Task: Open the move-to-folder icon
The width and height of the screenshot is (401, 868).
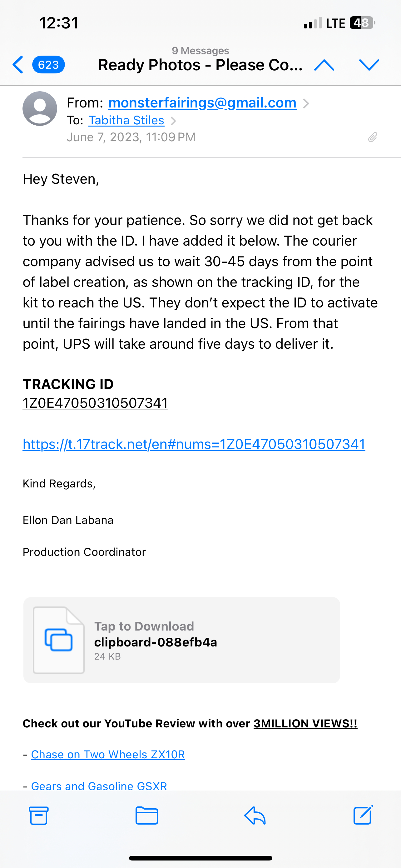Action: point(147,816)
